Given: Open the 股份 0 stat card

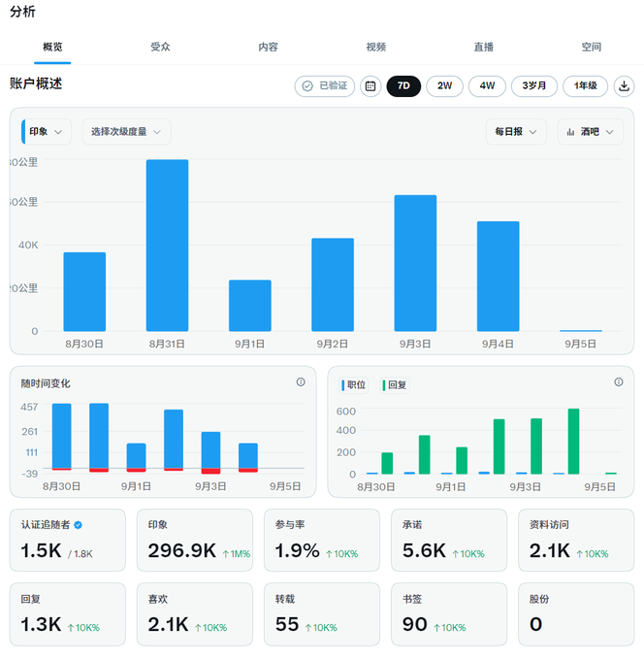Looking at the screenshot, I should 576,614.
